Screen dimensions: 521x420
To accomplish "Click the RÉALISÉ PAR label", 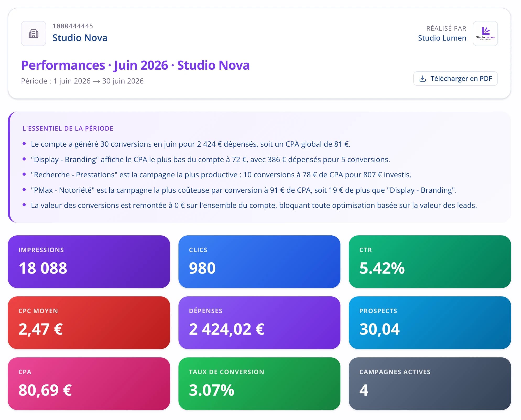I will 446,28.
